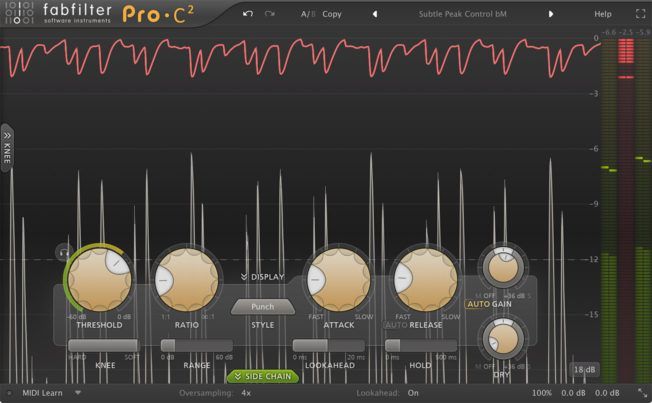Image resolution: width=652 pixels, height=403 pixels.
Task: Click the Lookahead slider
Action: coord(329,346)
